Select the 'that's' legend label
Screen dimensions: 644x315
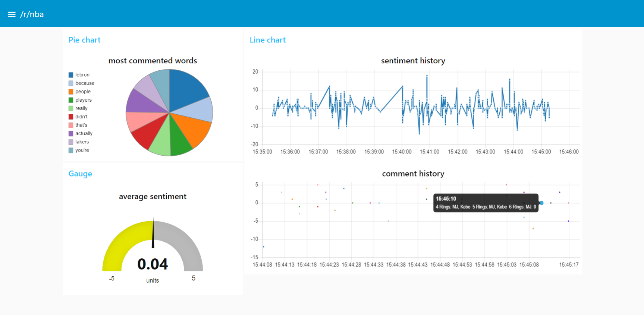[81, 125]
